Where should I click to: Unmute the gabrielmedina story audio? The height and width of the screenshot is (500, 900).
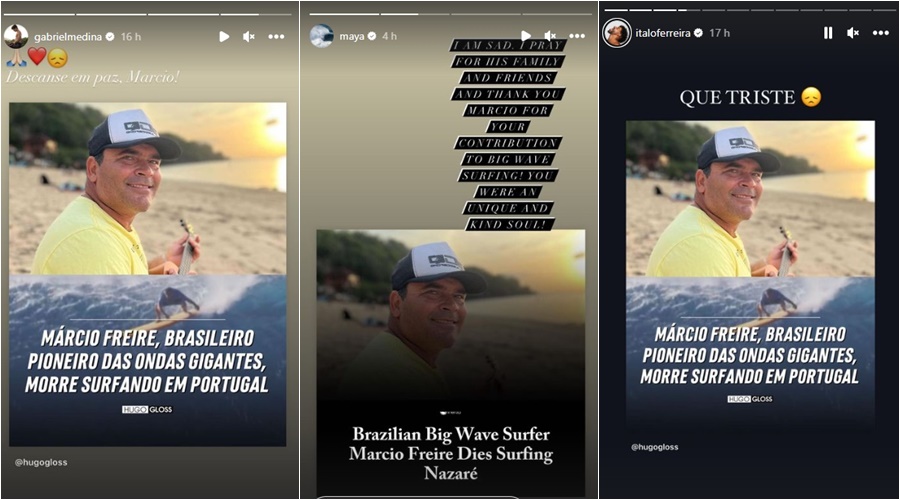click(x=249, y=37)
